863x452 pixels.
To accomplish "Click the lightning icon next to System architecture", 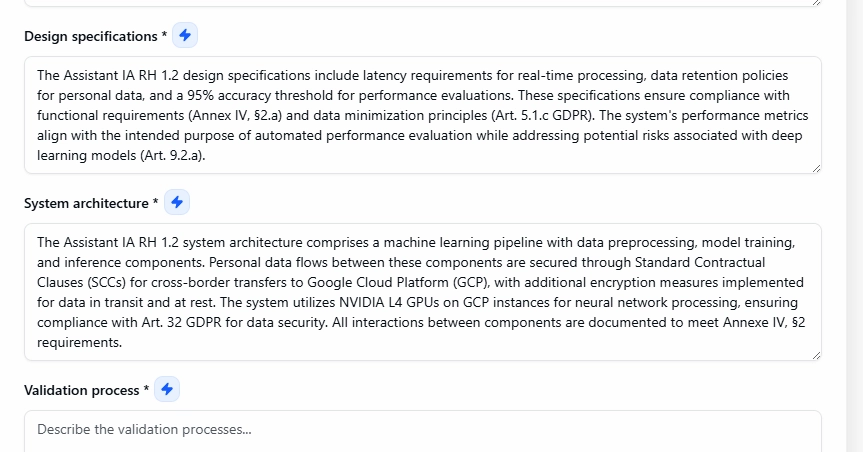I will (x=177, y=203).
